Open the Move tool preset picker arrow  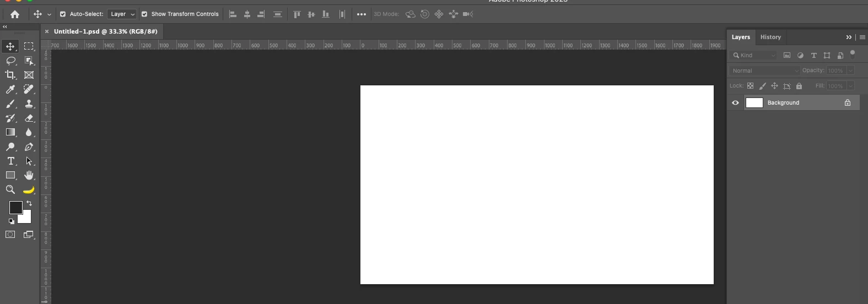click(49, 15)
